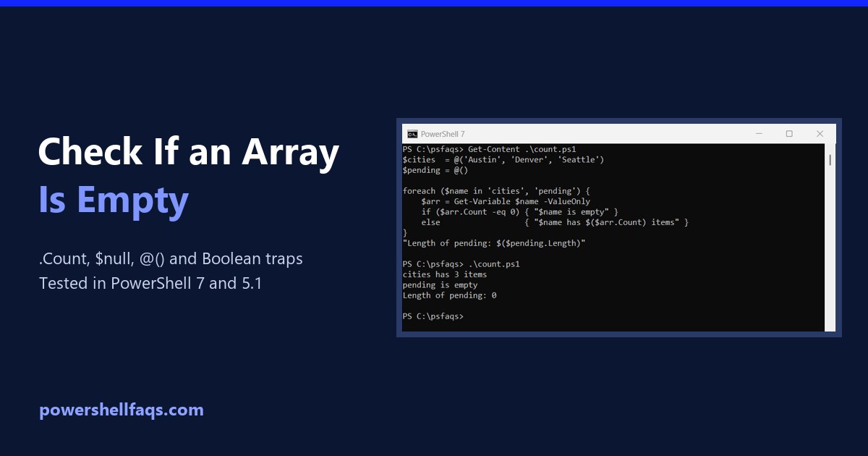Screen dimensions: 868x456
Task: Click "Tested in PowerShell 7 and 5.1" text
Action: (x=150, y=283)
